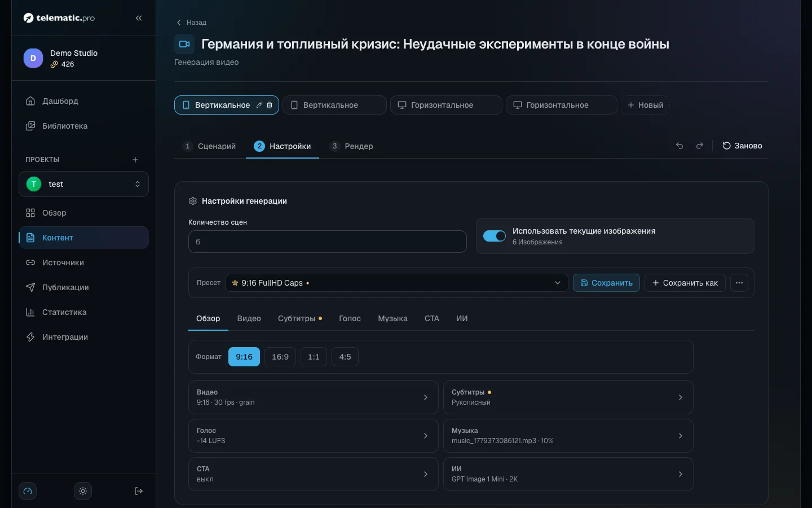This screenshot has height=508, width=812.
Task: Go back via Назад link
Action: 192,23
